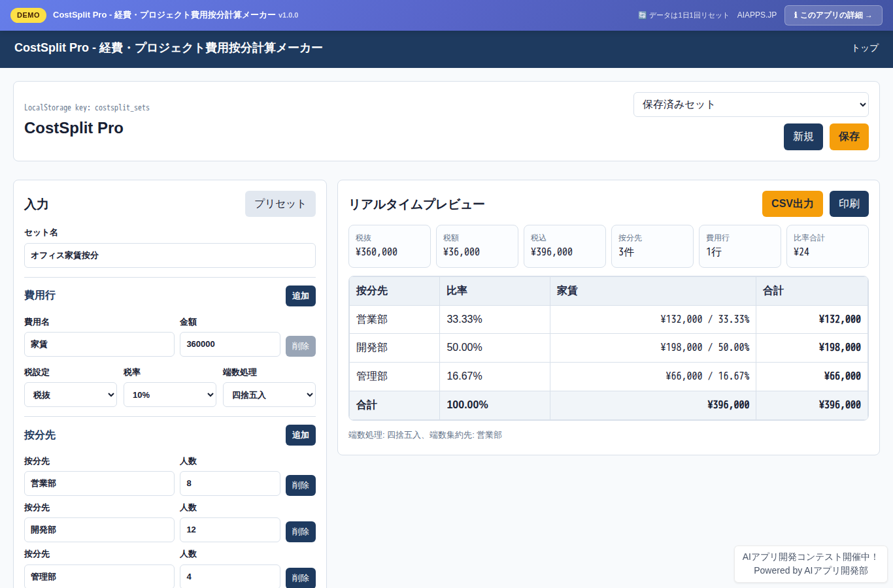Screen dimensions: 893x588
Task: Open the 税率 dropdown showing 10%
Action: (170, 395)
